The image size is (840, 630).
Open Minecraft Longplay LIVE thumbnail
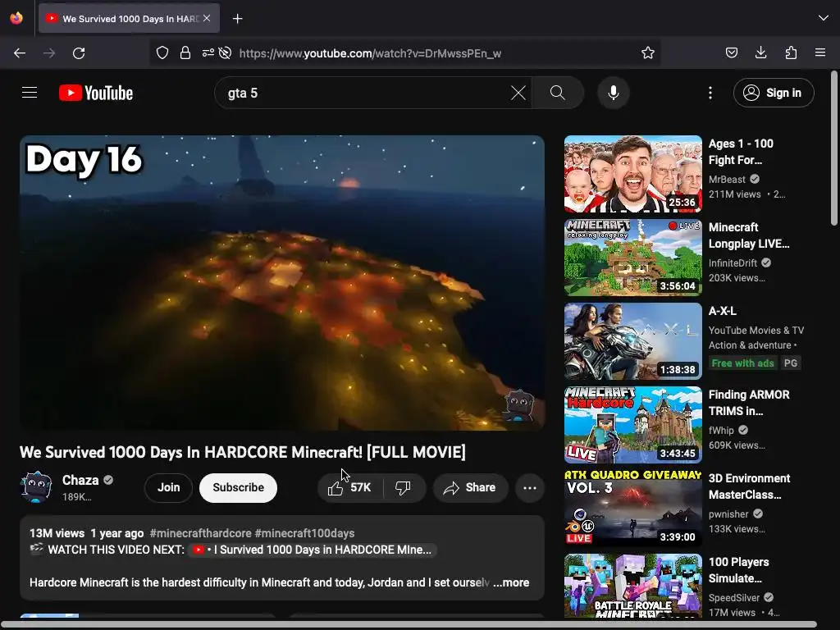pos(632,257)
